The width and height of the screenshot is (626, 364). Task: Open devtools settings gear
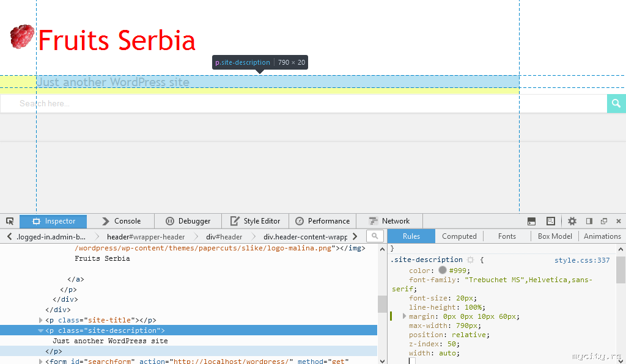(572, 221)
